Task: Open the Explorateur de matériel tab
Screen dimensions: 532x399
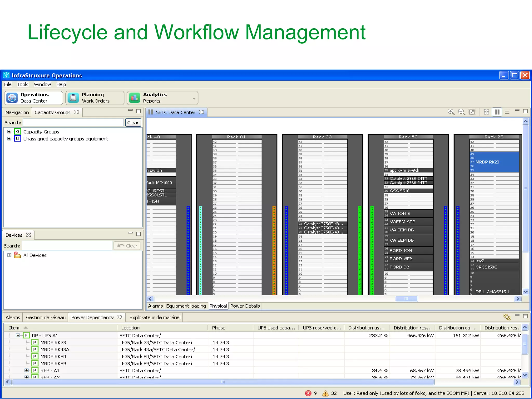Action: pyautogui.click(x=155, y=317)
